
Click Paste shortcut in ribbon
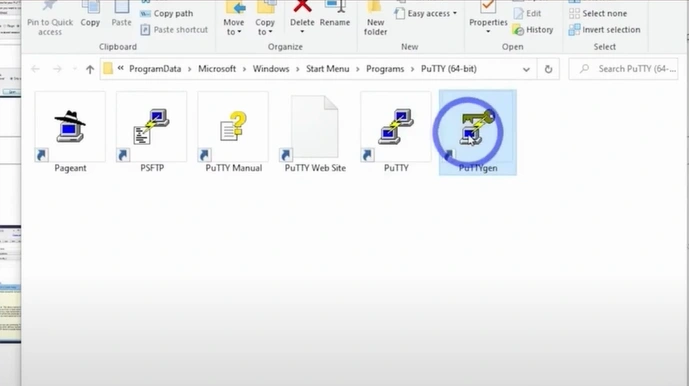coord(174,30)
